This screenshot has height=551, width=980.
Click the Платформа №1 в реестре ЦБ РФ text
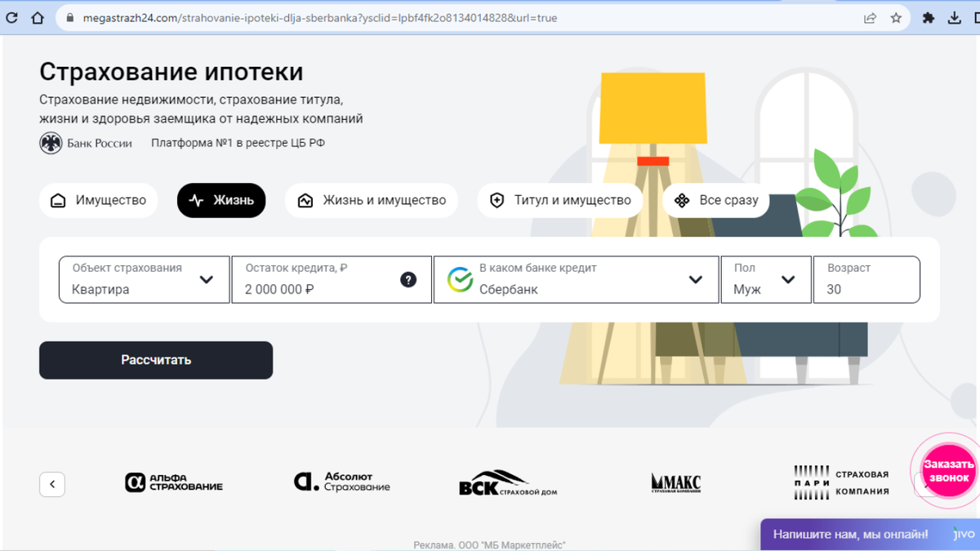(x=238, y=143)
